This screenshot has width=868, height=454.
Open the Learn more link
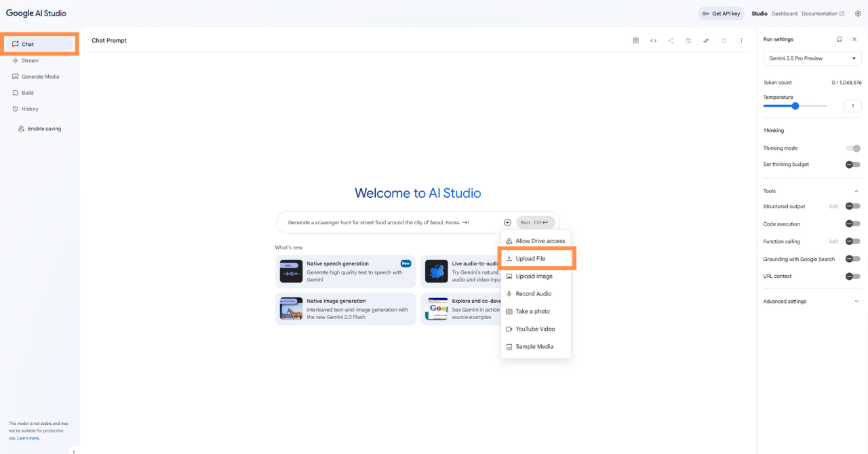point(28,438)
